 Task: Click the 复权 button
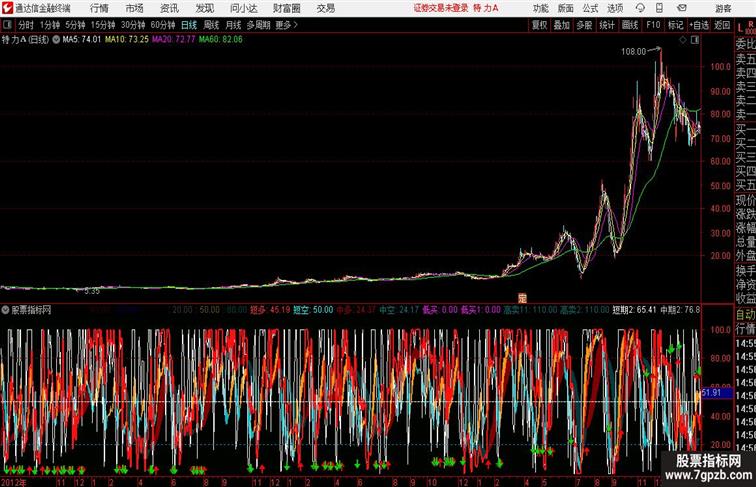[x=540, y=25]
